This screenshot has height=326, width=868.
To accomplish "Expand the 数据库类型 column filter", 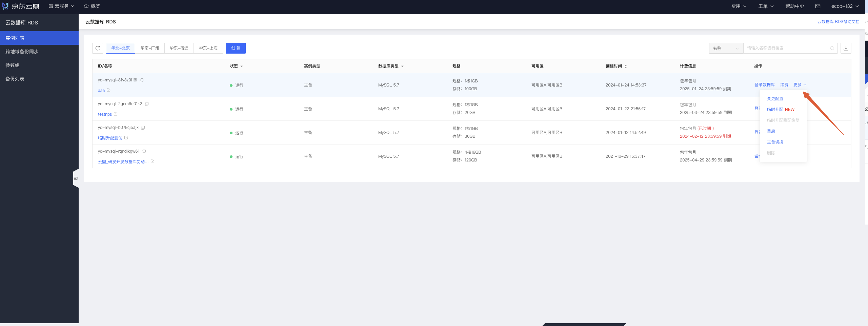I will pos(402,66).
